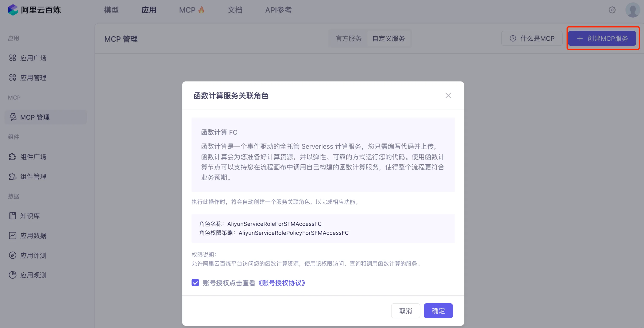Open 组件广场 via its puzzle icon
Image resolution: width=644 pixels, height=328 pixels.
point(12,157)
